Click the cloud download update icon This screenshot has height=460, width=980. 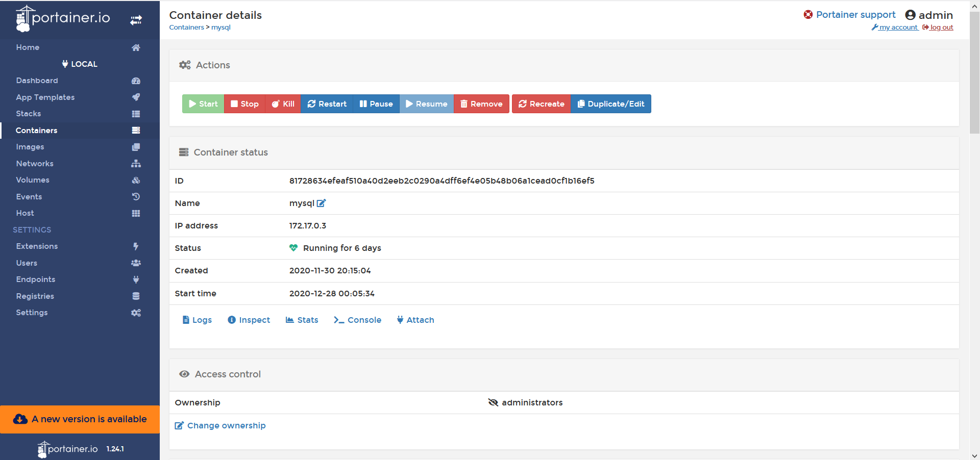20,419
